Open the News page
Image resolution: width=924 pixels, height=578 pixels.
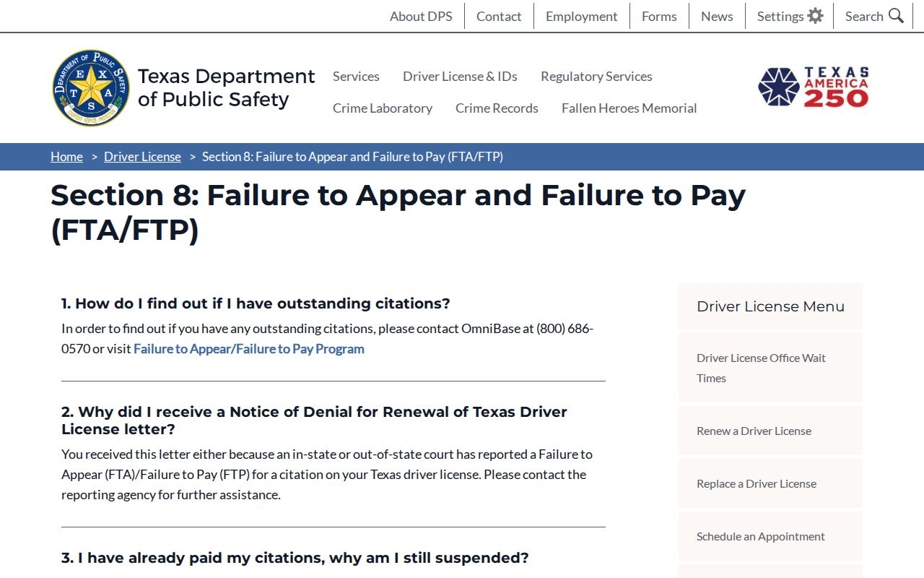(x=717, y=16)
